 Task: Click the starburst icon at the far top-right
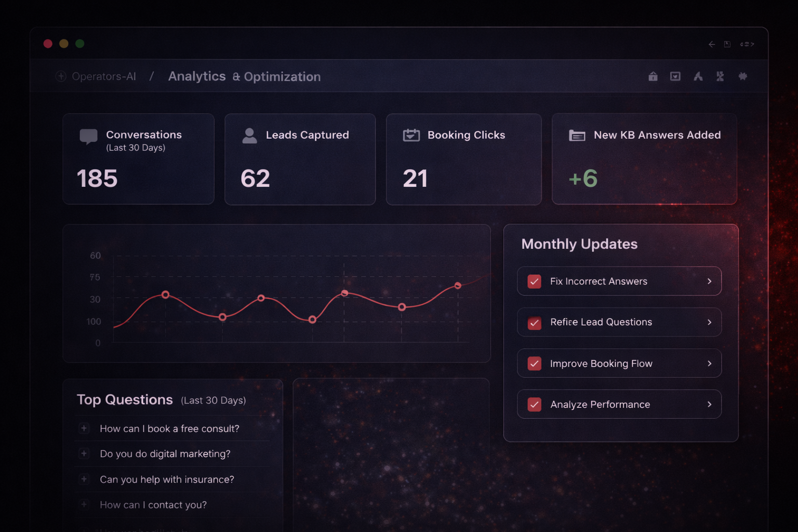coord(742,76)
